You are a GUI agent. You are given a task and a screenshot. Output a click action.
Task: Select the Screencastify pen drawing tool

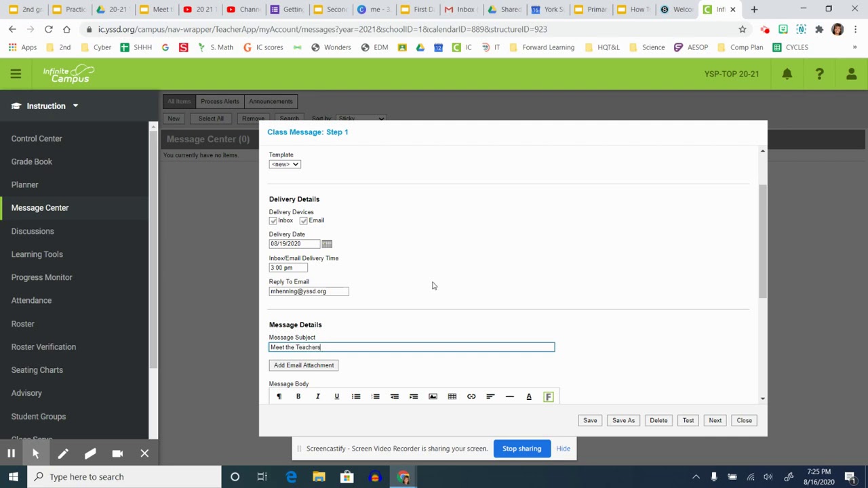(x=62, y=453)
